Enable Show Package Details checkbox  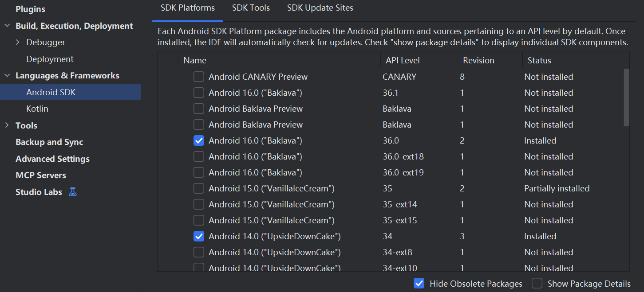537,284
